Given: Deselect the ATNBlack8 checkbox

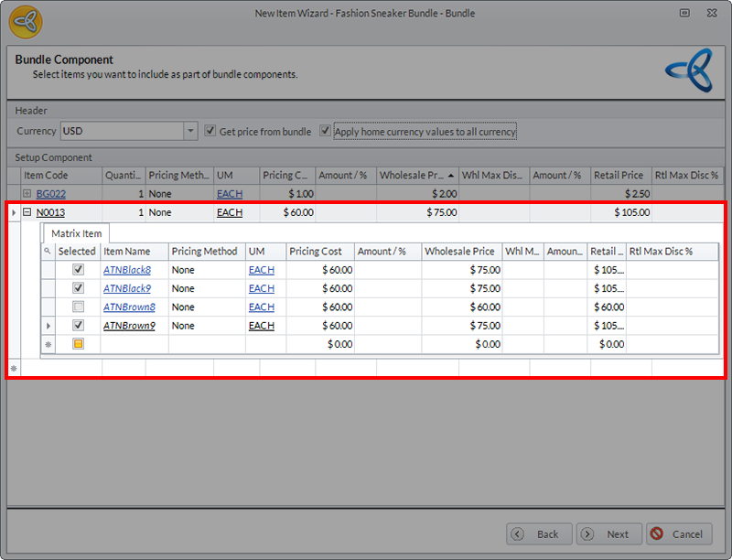Looking at the screenshot, I should [x=78, y=270].
